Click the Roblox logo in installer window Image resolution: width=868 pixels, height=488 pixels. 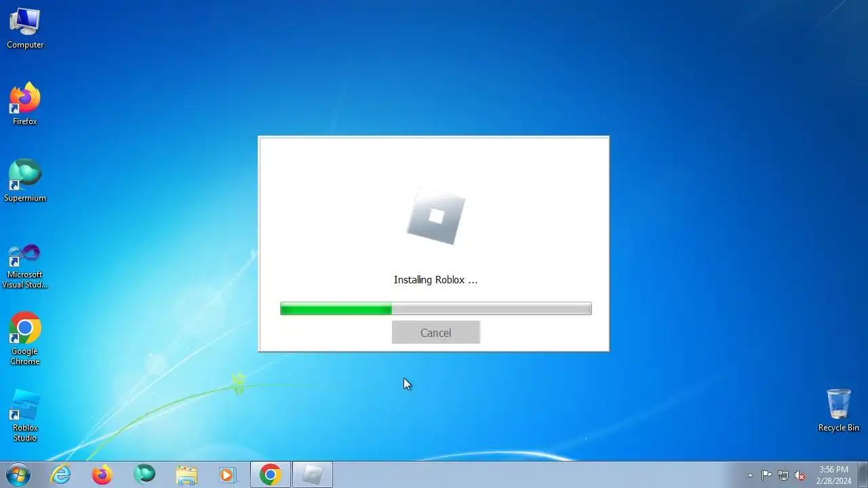click(436, 217)
